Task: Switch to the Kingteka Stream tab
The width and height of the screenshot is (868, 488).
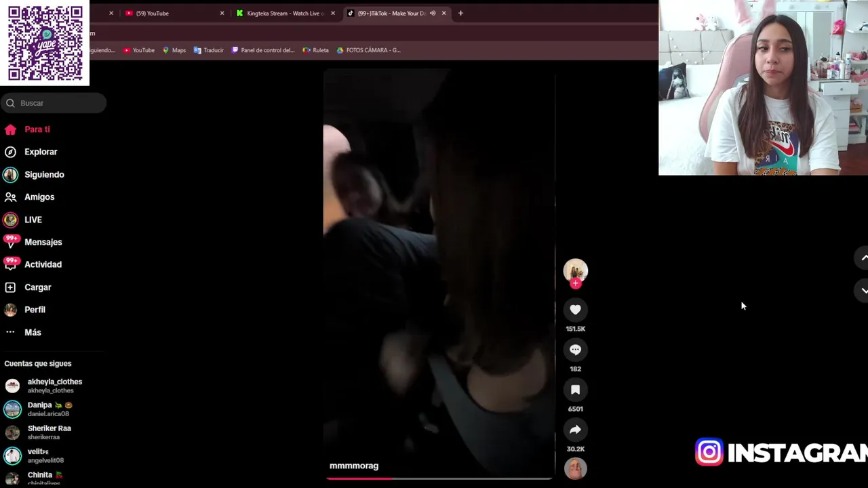Action: (x=285, y=13)
